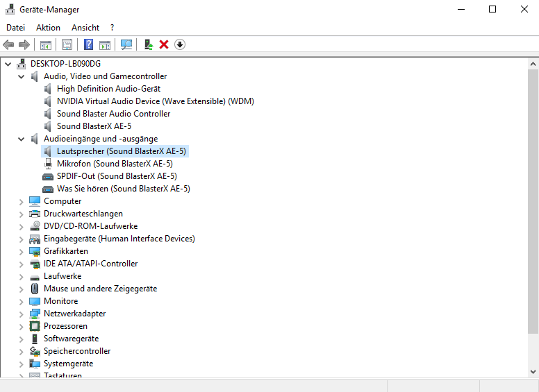539x392 pixels.
Task: Close the Geräte-Manager window
Action: click(524, 9)
